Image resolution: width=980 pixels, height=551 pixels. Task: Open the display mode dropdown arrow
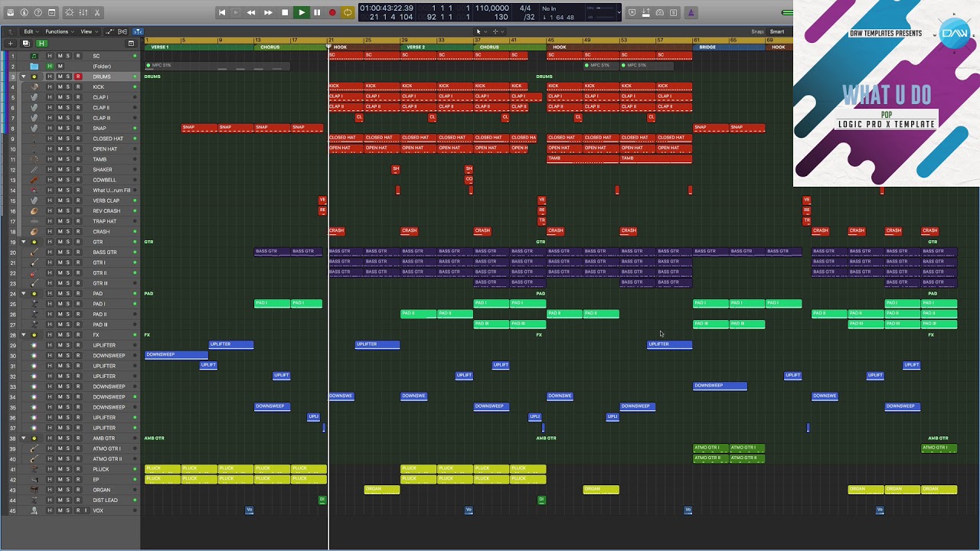tap(619, 12)
